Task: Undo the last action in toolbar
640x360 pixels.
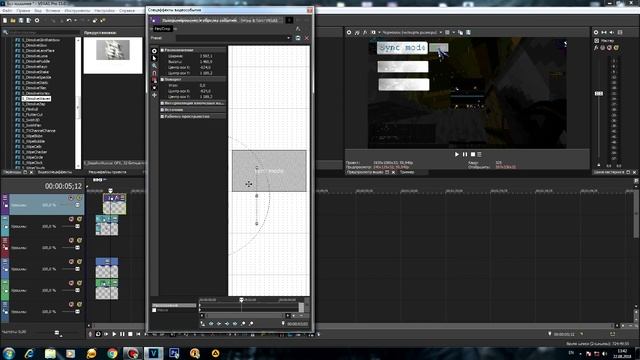Action: 69,20
